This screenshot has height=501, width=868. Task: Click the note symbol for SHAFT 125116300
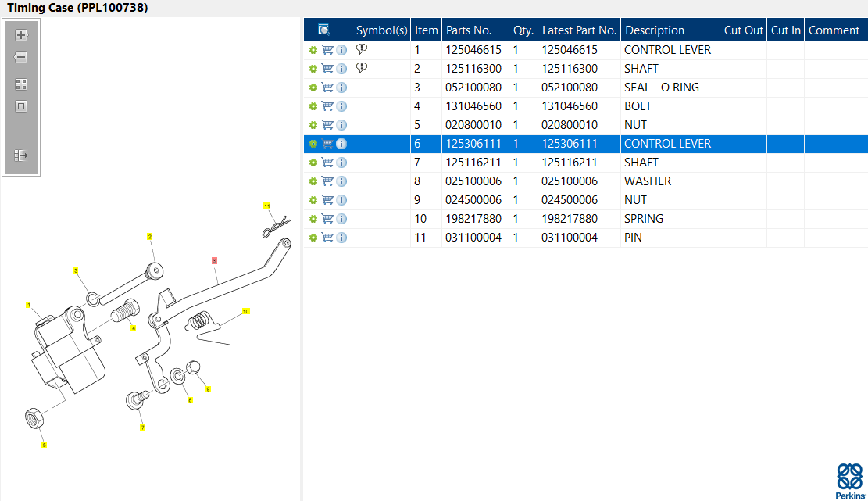[x=362, y=68]
